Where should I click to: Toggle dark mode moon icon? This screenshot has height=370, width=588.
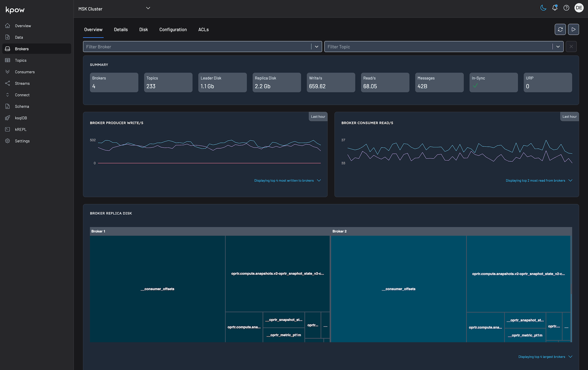[543, 8]
